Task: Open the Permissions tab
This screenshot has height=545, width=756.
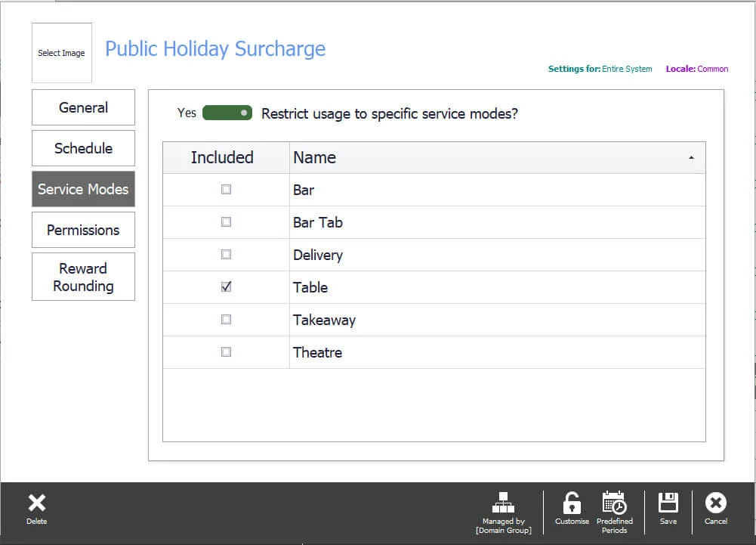Action: (83, 230)
